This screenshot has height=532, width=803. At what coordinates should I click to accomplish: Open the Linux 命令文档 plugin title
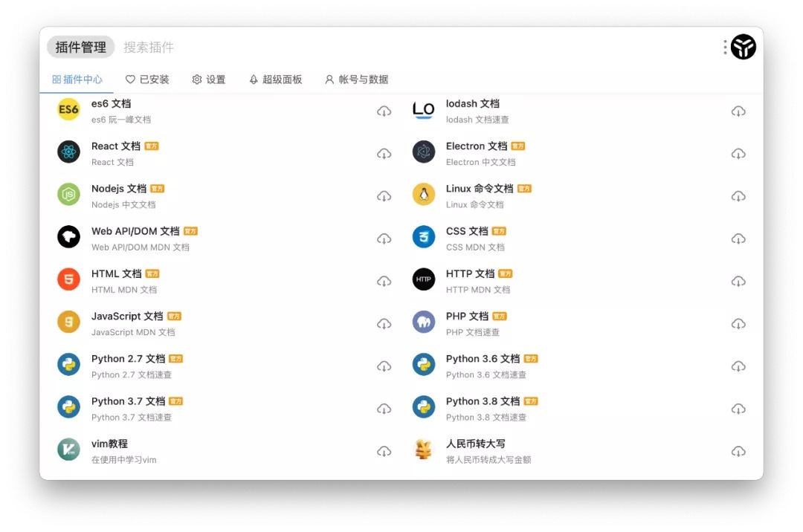480,188
